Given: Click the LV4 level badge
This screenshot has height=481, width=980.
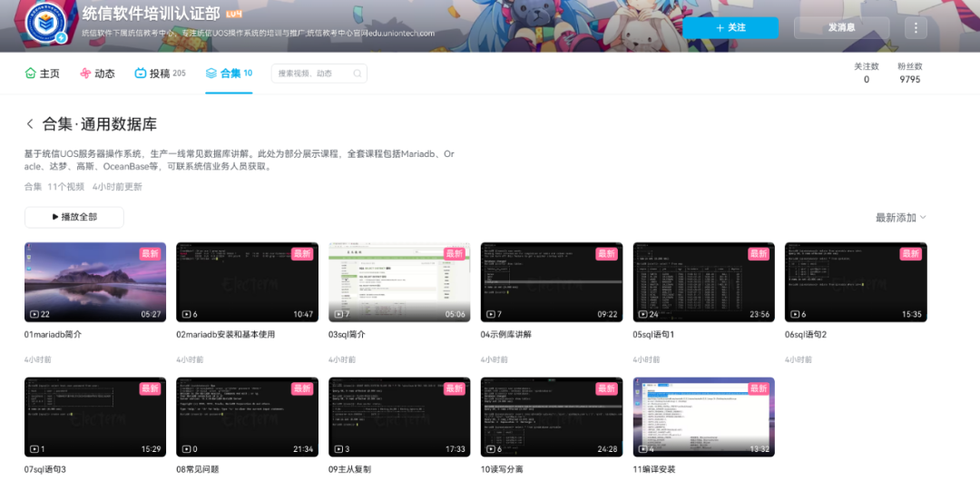Looking at the screenshot, I should 233,13.
